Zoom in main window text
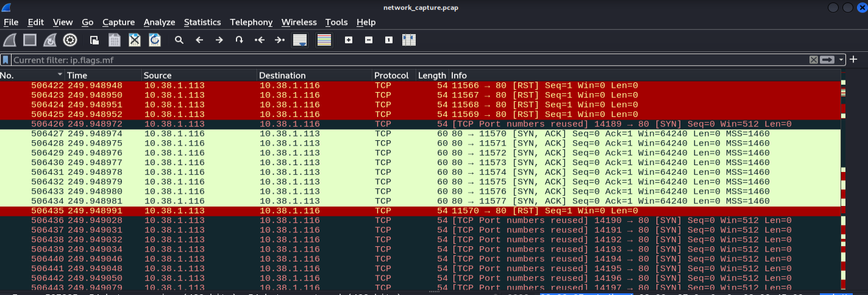Screen dimensions: 868x295 pos(349,40)
